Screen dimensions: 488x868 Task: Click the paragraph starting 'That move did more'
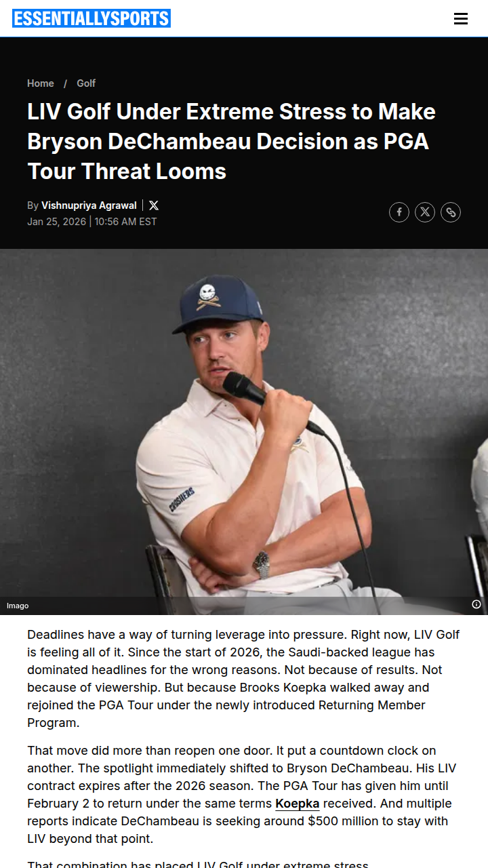point(242,795)
